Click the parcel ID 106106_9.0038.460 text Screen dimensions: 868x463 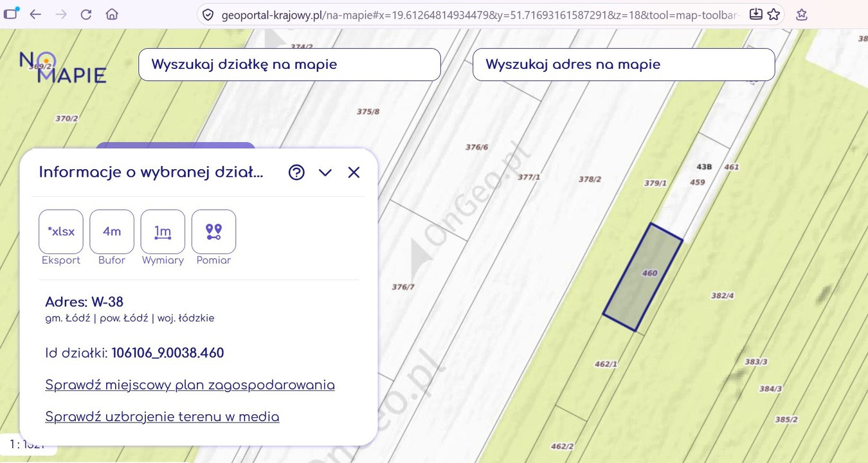click(x=168, y=353)
